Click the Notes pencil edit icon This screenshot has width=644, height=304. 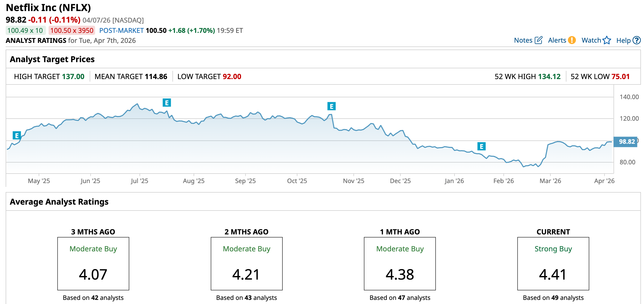pos(538,40)
